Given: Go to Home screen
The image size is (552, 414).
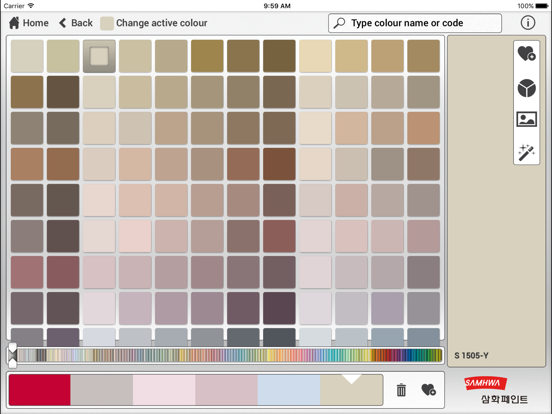Looking at the screenshot, I should (x=29, y=23).
